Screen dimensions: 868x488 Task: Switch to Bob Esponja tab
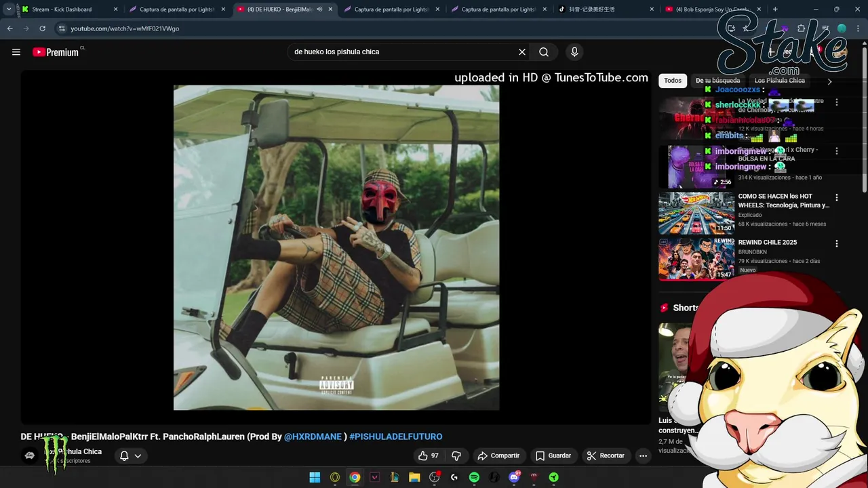712,9
